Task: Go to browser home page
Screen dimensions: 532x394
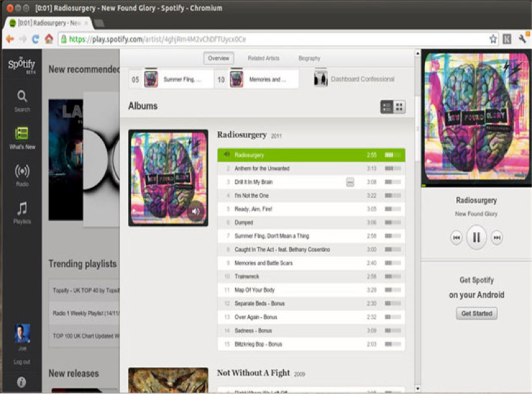Action: (49, 39)
